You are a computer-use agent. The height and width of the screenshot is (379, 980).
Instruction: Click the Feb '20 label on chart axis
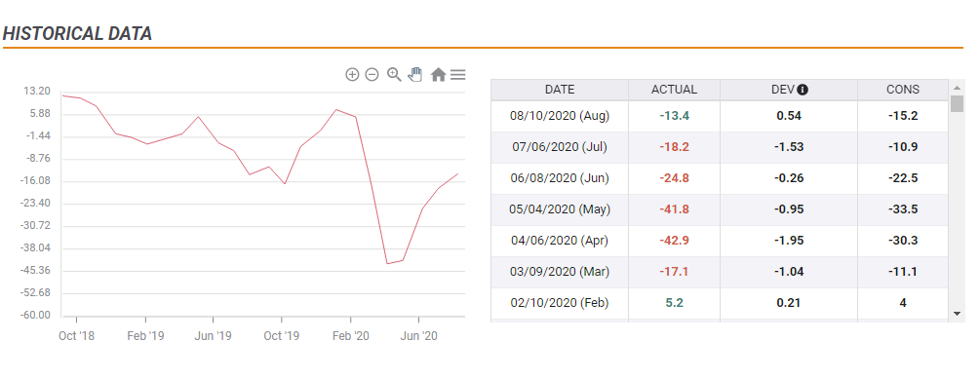point(351,336)
